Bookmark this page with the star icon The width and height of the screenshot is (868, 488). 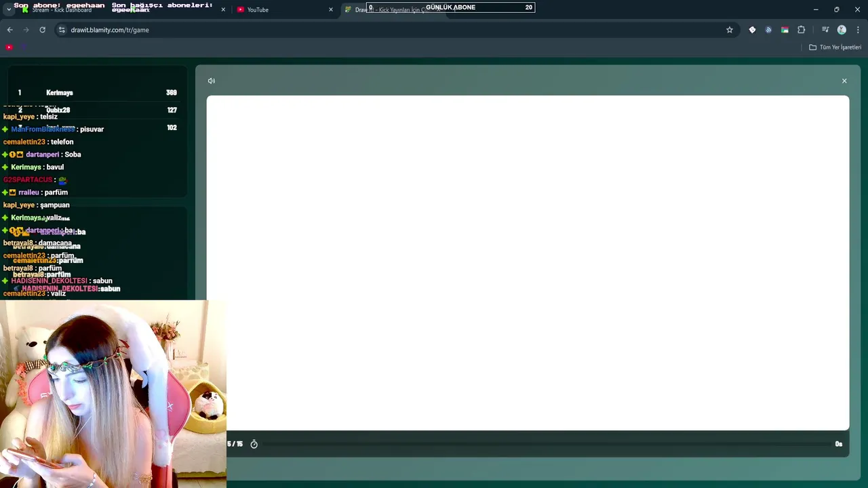pos(730,30)
